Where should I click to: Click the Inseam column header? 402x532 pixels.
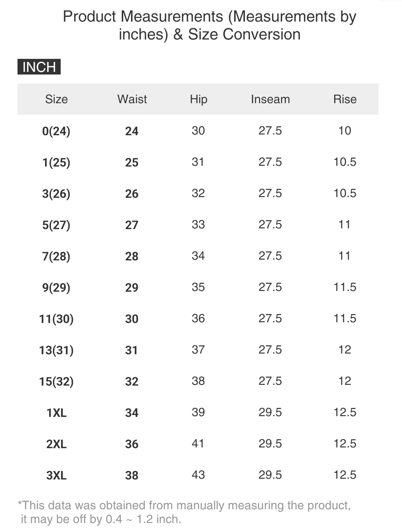pos(270,99)
